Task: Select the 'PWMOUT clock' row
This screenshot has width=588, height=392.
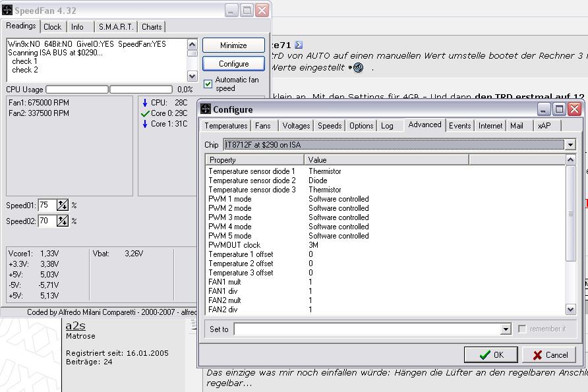Action: point(386,245)
